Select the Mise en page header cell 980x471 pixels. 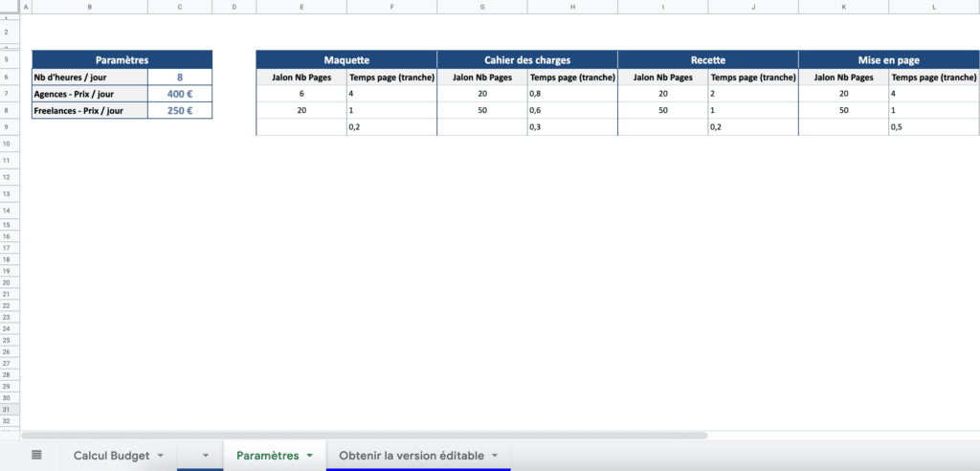[x=888, y=59]
